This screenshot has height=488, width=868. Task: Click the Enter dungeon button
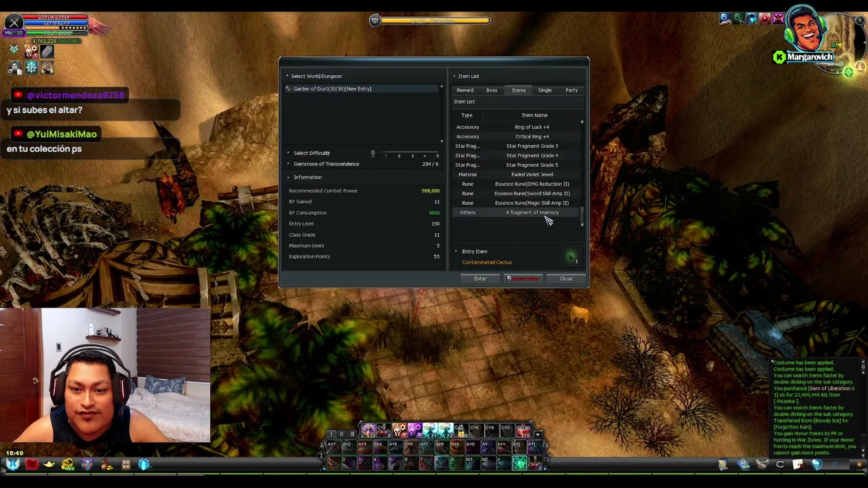pos(480,279)
